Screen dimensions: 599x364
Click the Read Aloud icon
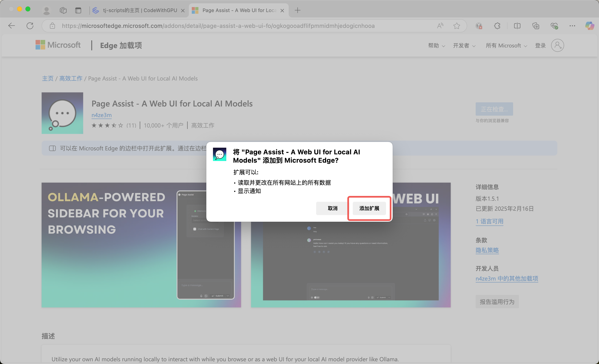click(440, 26)
